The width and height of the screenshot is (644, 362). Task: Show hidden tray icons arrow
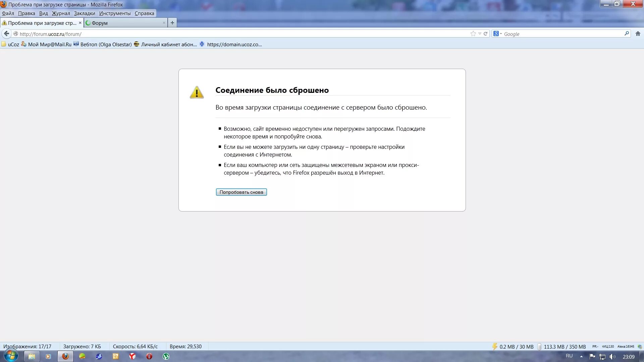pyautogui.click(x=581, y=356)
